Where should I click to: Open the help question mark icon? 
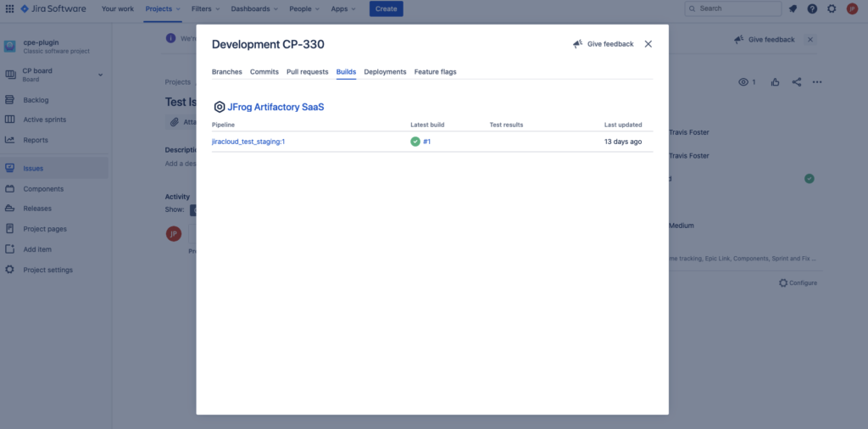coord(812,8)
